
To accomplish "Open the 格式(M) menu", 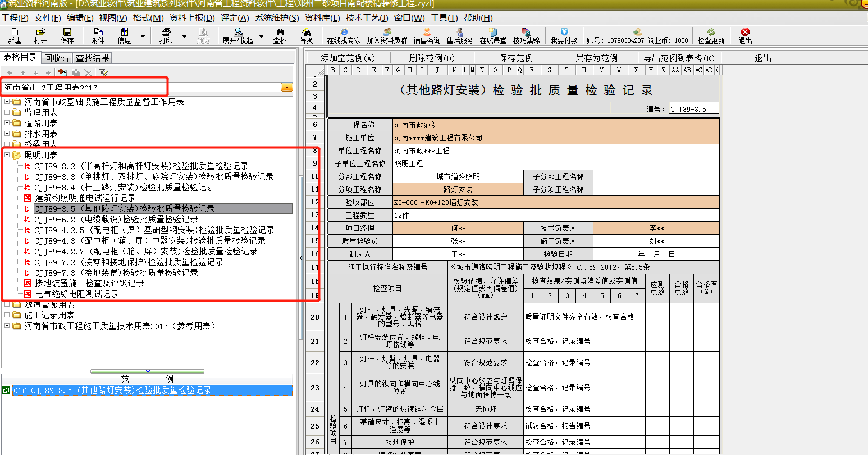I will pyautogui.click(x=148, y=18).
